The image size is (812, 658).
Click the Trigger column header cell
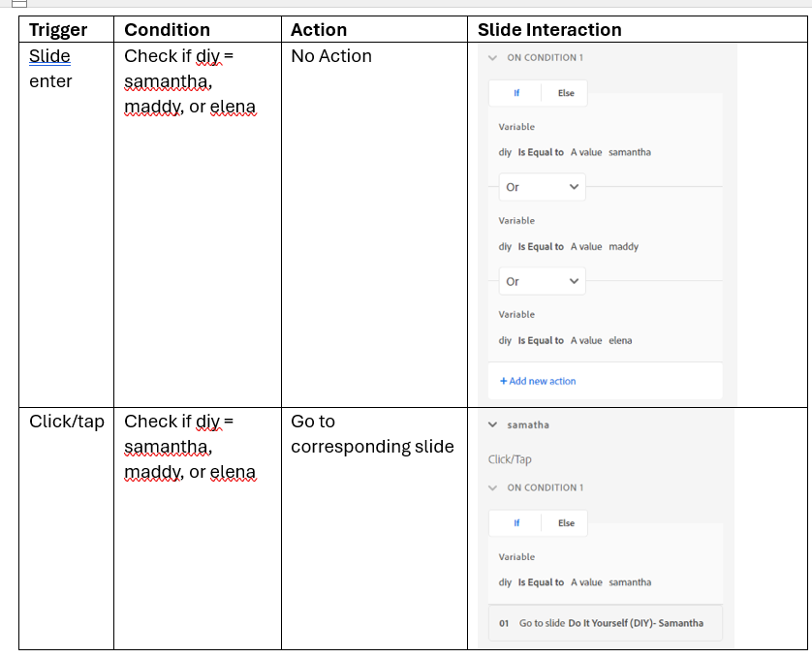[x=58, y=30]
